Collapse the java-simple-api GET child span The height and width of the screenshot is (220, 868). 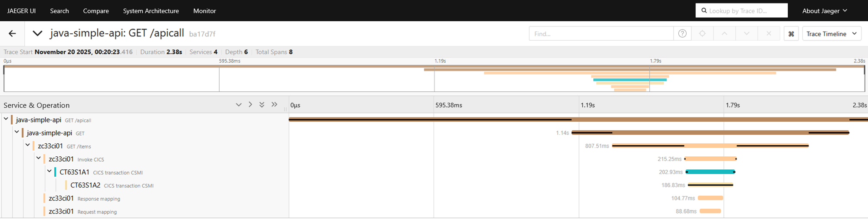[17, 132]
